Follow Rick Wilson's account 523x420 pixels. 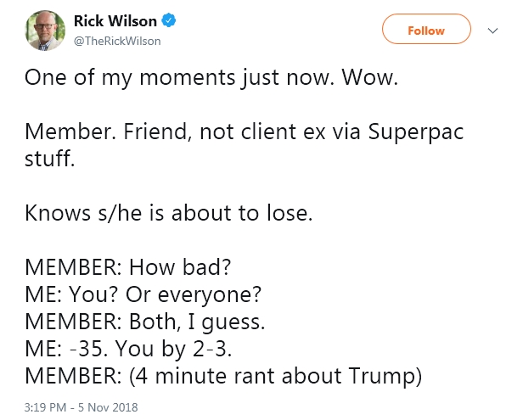point(426,29)
